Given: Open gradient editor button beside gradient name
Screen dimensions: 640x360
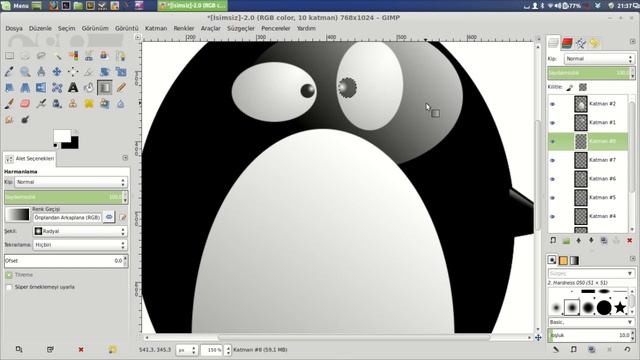Looking at the screenshot, I should click(x=122, y=217).
